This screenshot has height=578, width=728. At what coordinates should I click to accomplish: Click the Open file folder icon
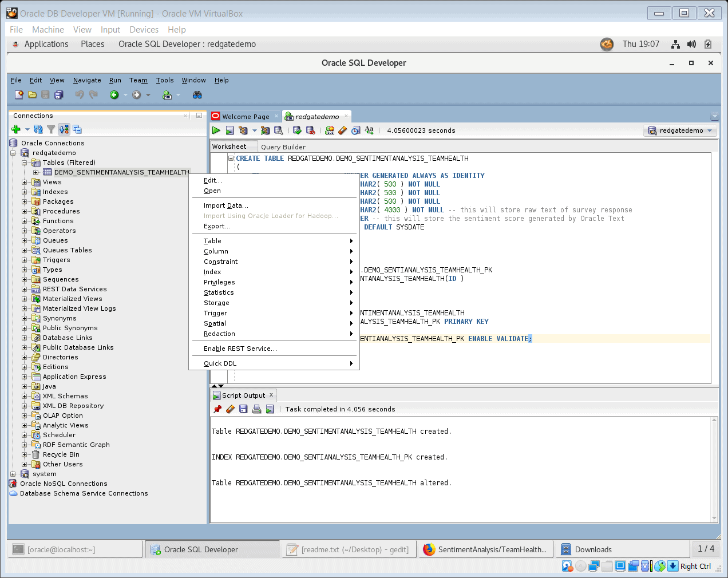coord(32,94)
